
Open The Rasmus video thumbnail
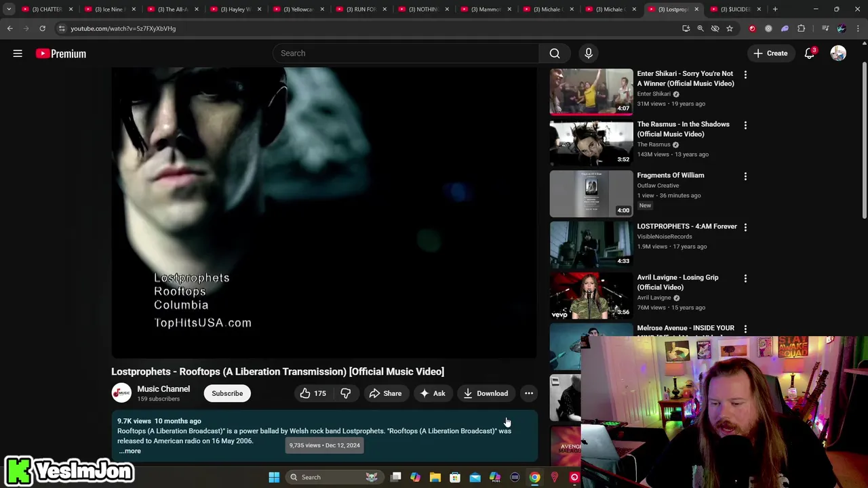[x=591, y=143]
